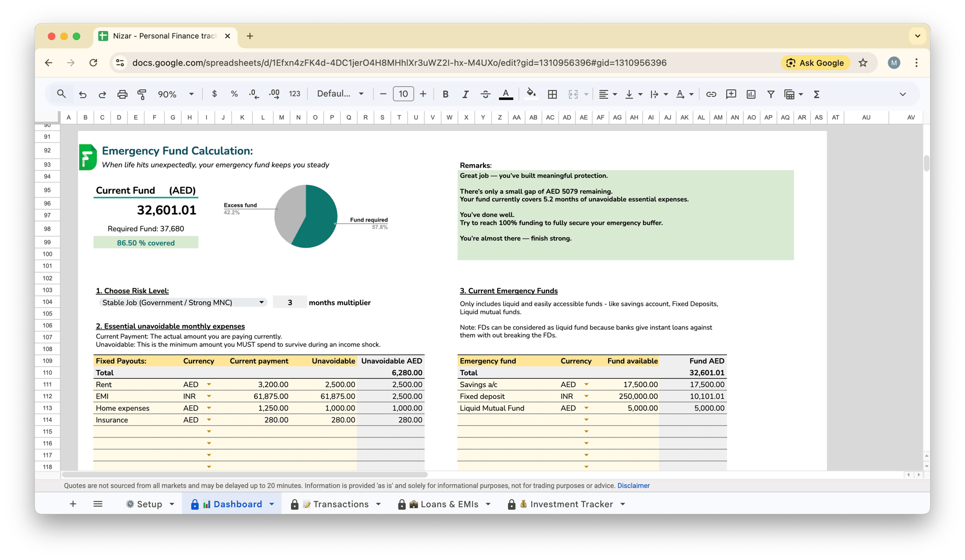Toggle italic formatting
The image size is (965, 560).
(465, 94)
